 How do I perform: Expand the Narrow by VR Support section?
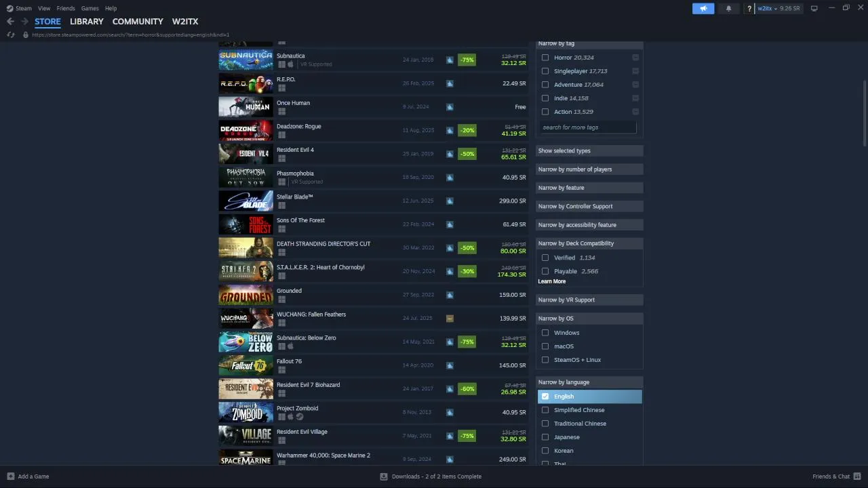coord(589,300)
